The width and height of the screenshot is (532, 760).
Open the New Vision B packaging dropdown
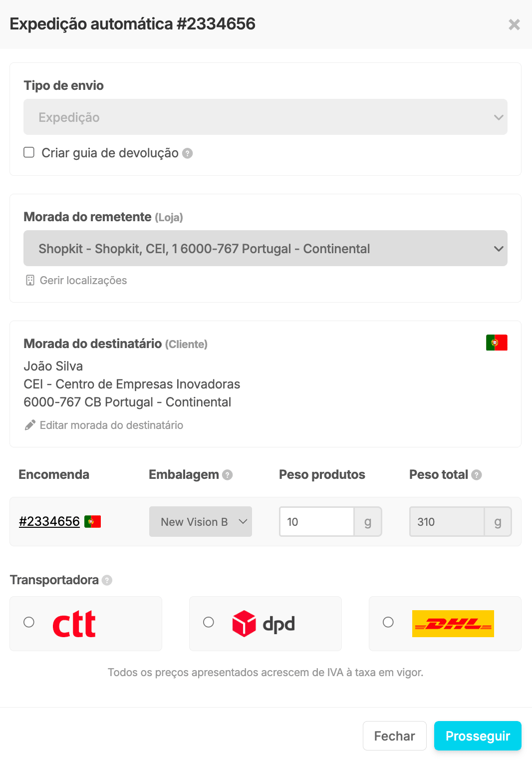[200, 522]
